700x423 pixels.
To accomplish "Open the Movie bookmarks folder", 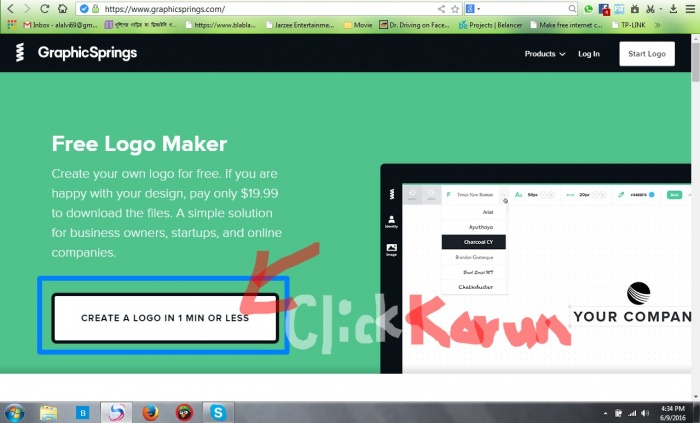I will [358, 25].
